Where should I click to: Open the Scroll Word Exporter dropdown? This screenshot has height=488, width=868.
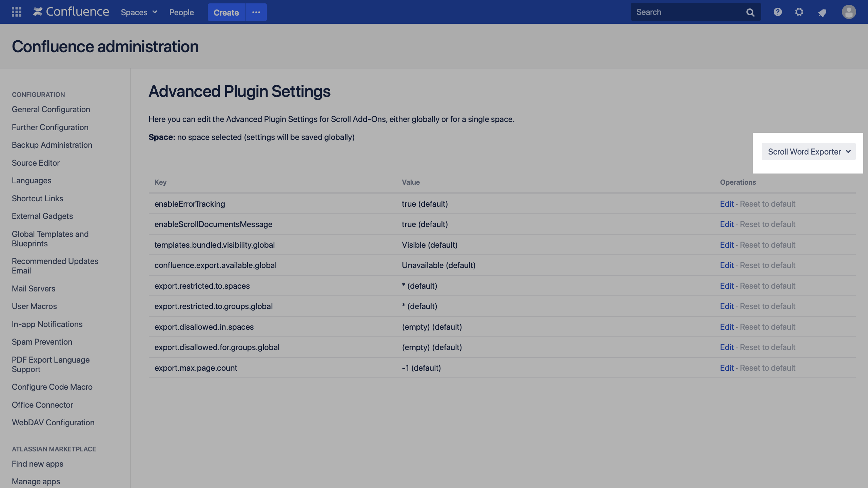(x=809, y=151)
